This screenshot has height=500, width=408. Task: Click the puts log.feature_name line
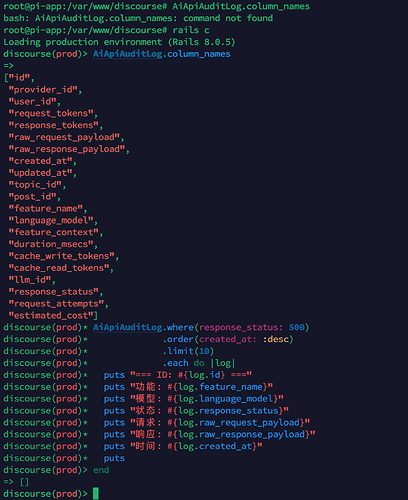point(188,387)
